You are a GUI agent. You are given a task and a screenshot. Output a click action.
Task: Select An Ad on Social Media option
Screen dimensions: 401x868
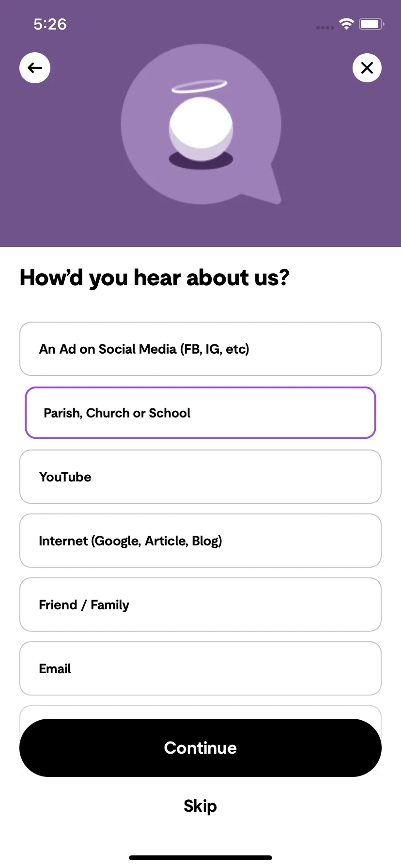200,349
